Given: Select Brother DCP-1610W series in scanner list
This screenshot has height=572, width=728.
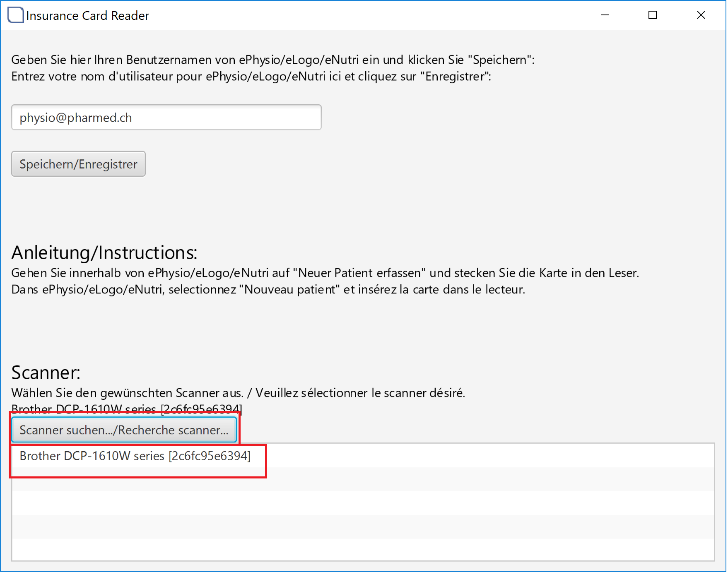Looking at the screenshot, I should (363, 456).
